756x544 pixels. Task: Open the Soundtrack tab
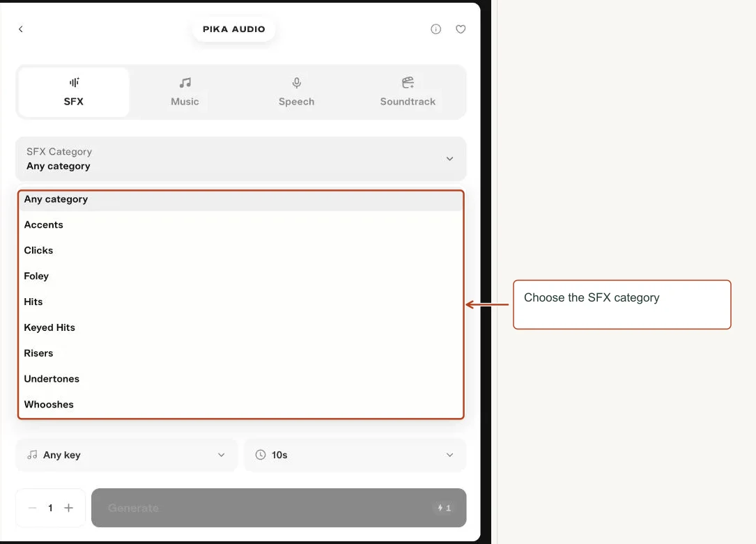[408, 92]
